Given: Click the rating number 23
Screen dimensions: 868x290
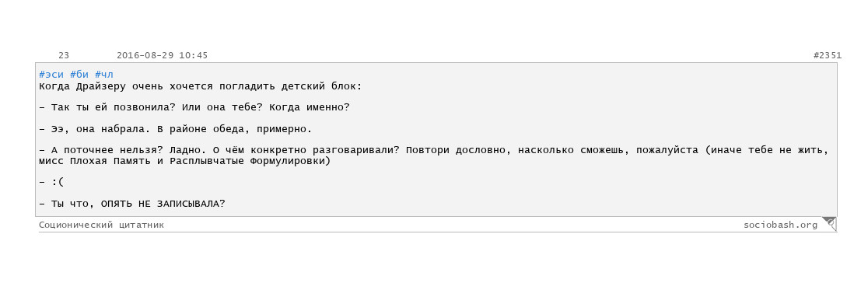Looking at the screenshot, I should pyautogui.click(x=64, y=55).
